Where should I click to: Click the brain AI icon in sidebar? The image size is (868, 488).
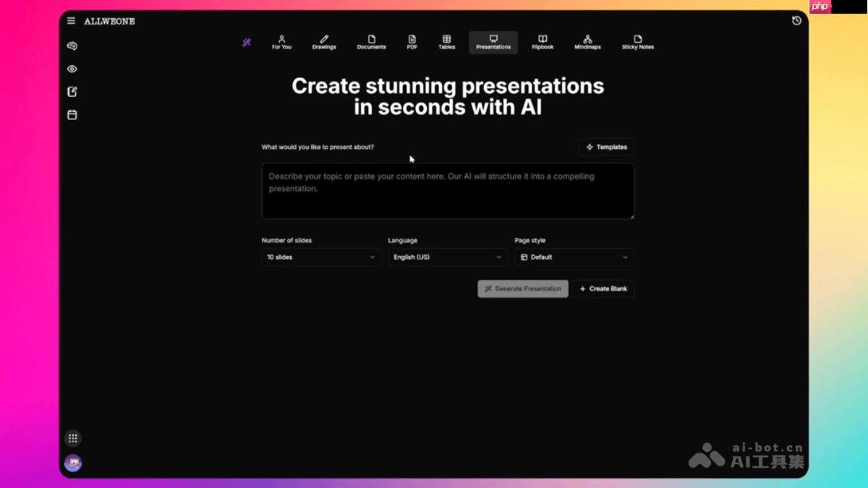click(72, 46)
